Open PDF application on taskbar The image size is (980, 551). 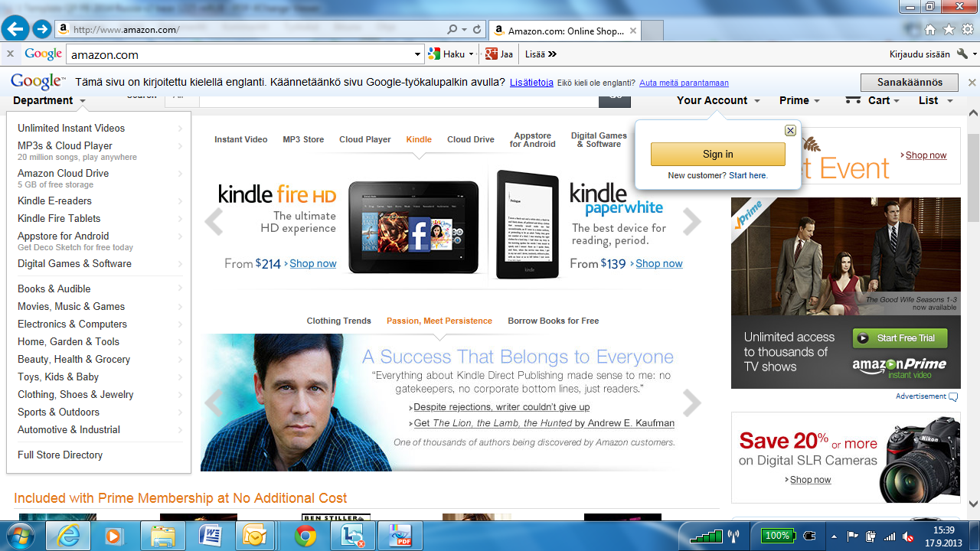pyautogui.click(x=400, y=536)
